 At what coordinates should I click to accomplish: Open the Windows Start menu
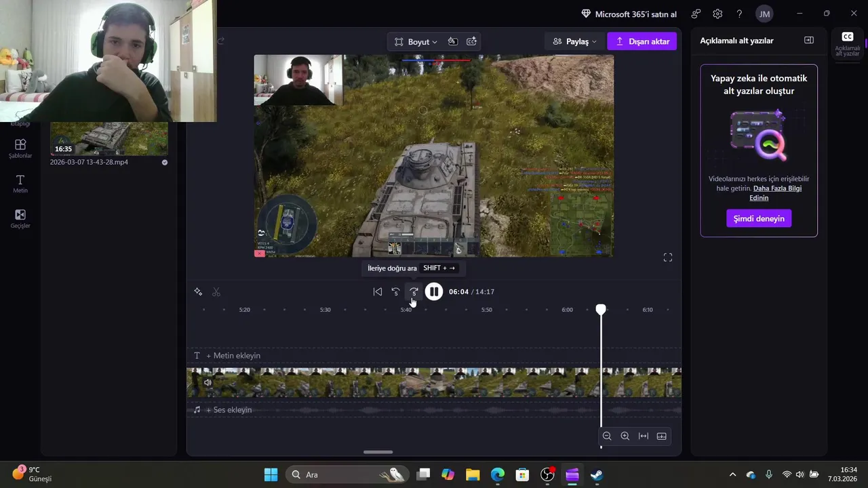click(271, 474)
